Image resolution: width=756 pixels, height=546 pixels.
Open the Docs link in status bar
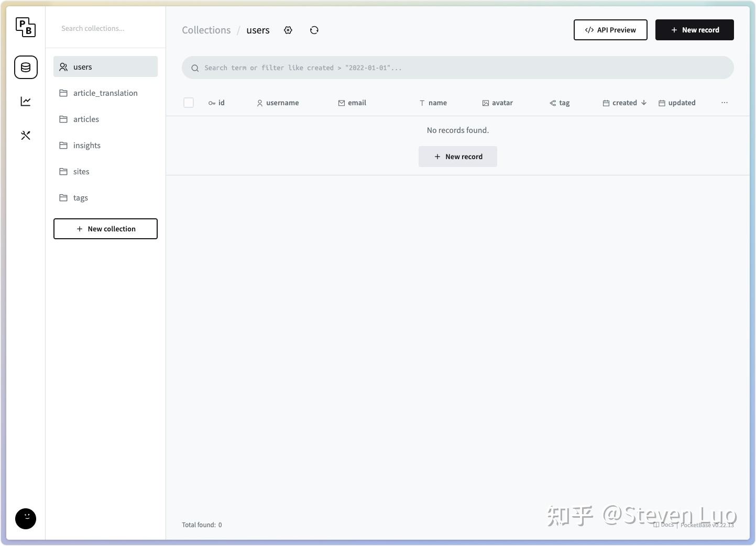pyautogui.click(x=666, y=525)
